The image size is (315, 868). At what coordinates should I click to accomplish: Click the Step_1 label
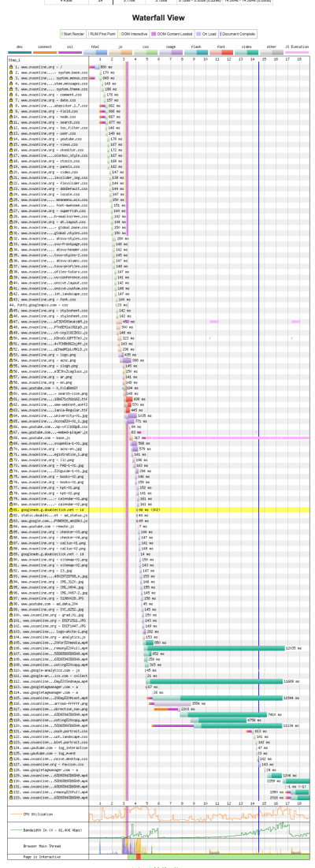tap(15, 58)
